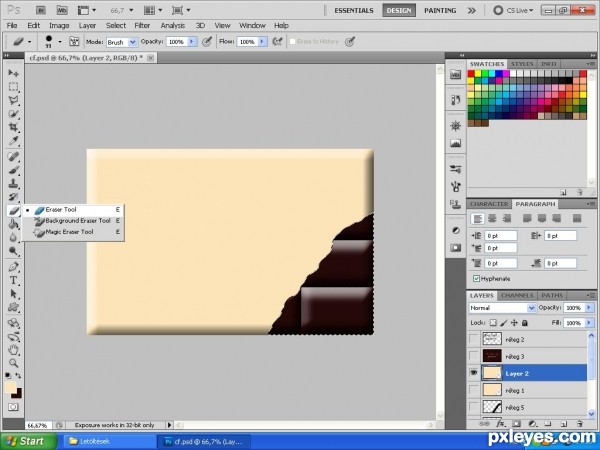This screenshot has width=600, height=450.
Task: Click the background color swatch
Action: tap(18, 394)
